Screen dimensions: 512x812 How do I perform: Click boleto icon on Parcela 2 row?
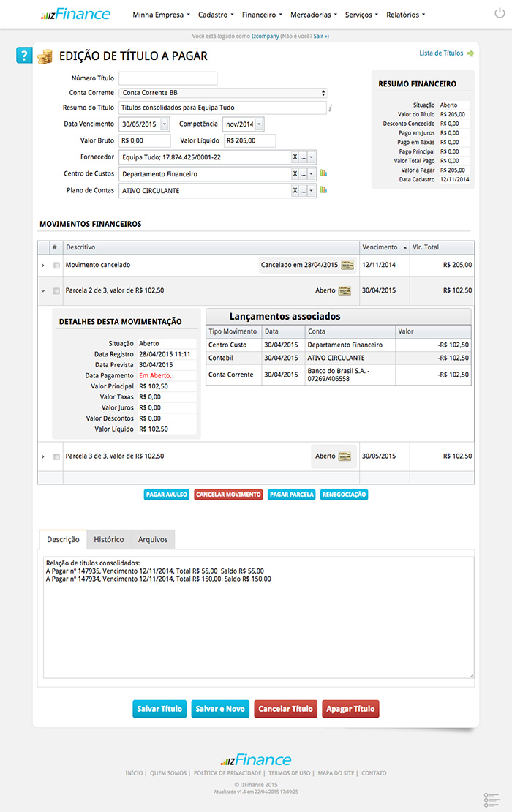[345, 290]
